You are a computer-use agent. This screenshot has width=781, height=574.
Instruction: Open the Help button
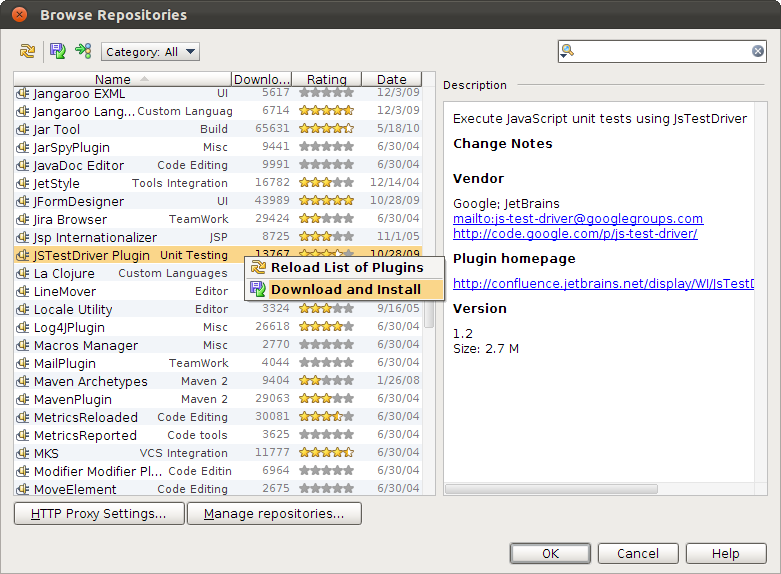click(726, 554)
